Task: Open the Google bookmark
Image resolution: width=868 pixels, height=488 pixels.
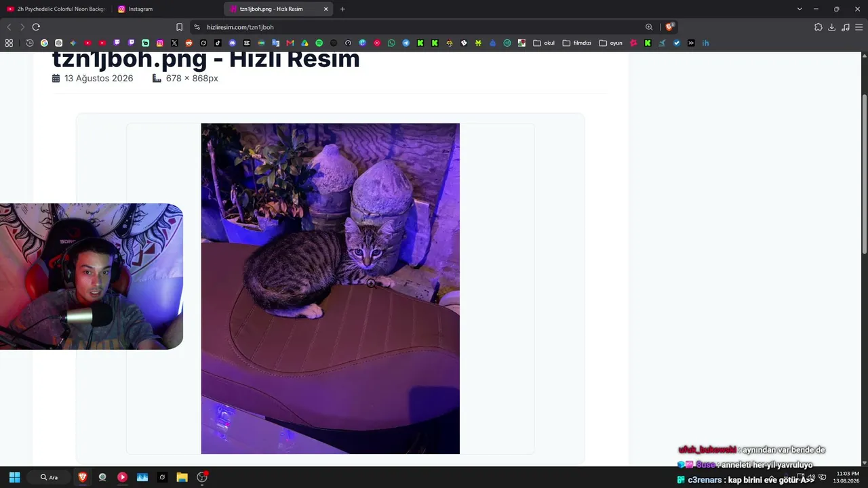Action: [x=44, y=43]
